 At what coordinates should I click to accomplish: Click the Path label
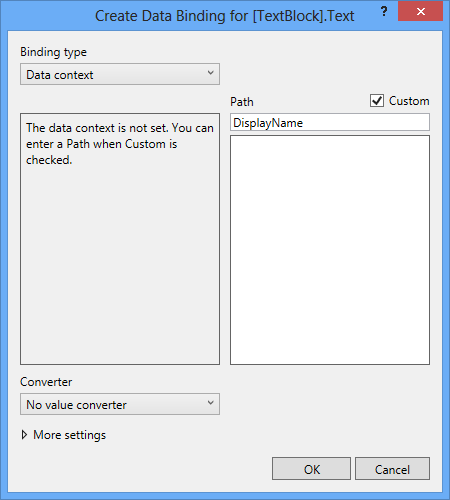(242, 102)
